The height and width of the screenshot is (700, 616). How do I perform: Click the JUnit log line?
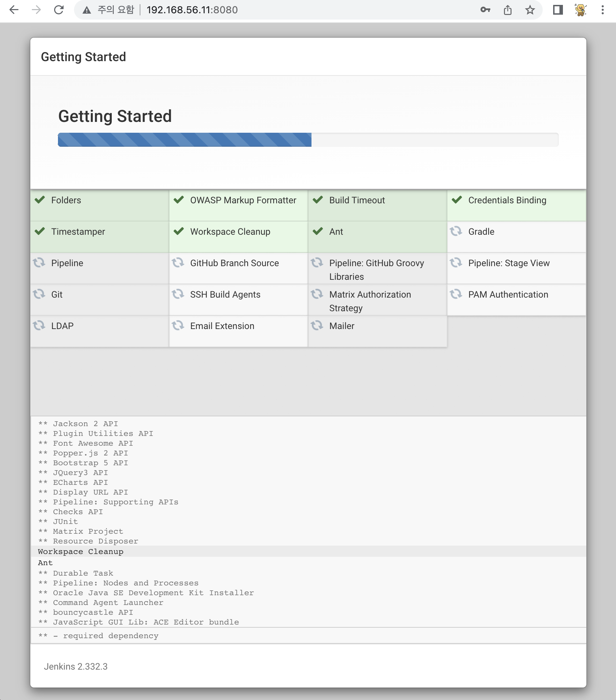click(x=58, y=522)
